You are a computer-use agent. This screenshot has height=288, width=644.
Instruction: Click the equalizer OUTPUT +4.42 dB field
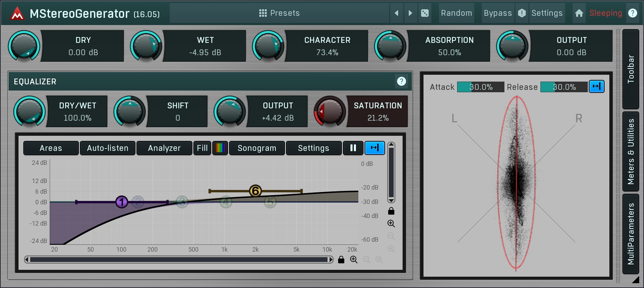pyautogui.click(x=278, y=111)
